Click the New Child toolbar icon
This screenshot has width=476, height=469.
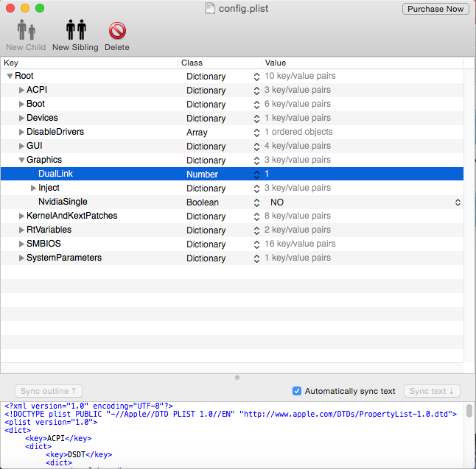pos(26,31)
